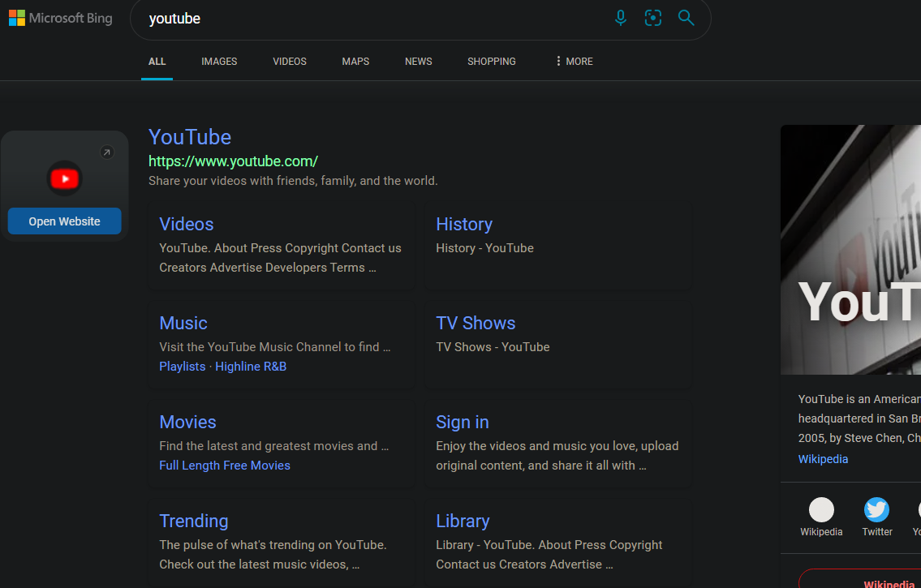Click the Twitter label under the bird icon

click(x=877, y=532)
